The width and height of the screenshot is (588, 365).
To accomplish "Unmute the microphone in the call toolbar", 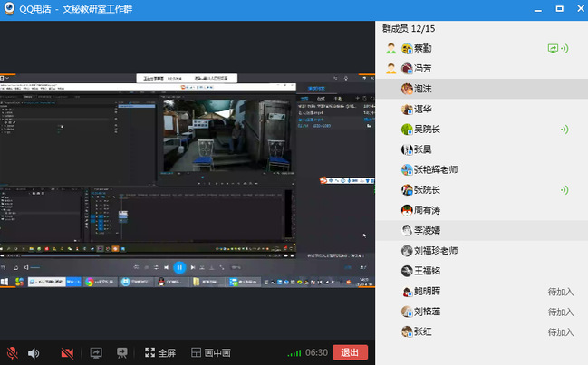I will coord(13,352).
